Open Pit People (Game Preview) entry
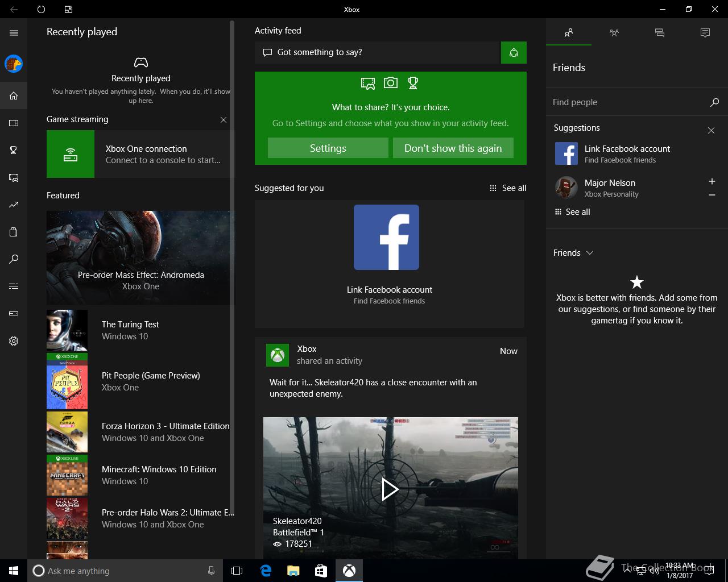 (140, 381)
